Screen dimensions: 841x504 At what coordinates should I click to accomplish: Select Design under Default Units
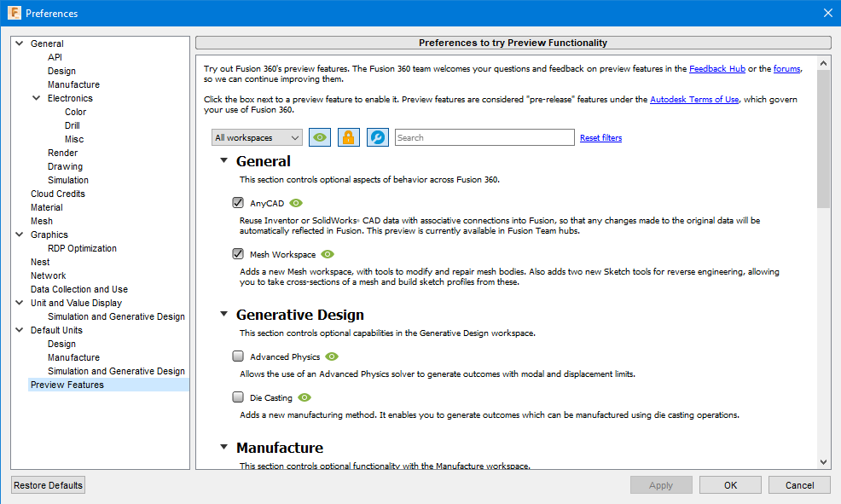[61, 344]
